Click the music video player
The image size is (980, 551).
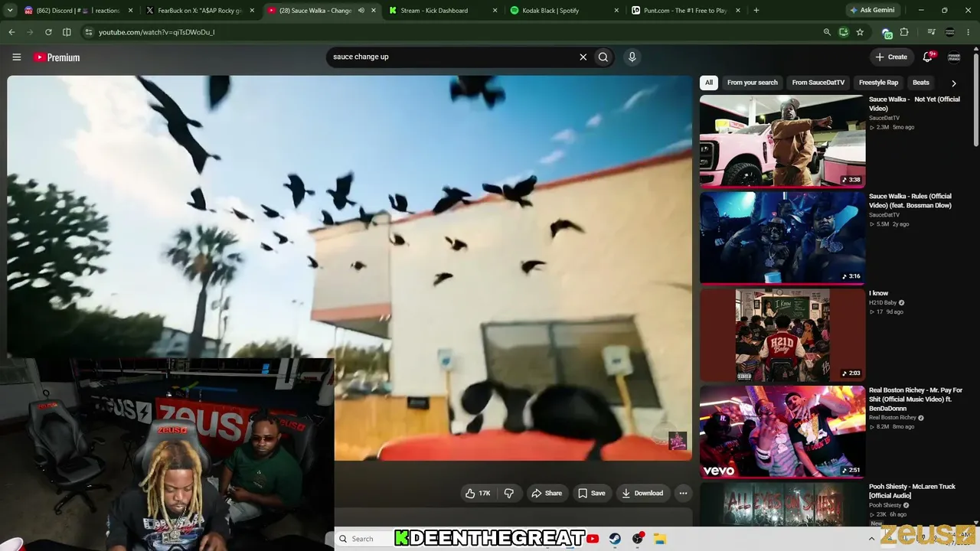[x=350, y=268]
